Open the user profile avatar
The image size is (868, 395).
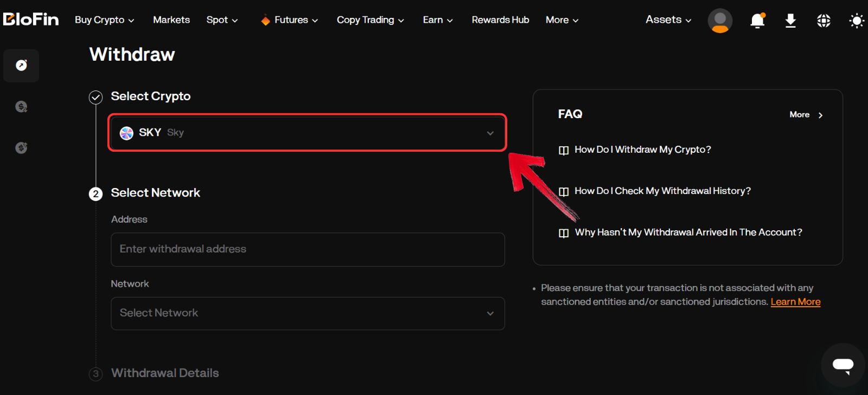pyautogui.click(x=720, y=21)
